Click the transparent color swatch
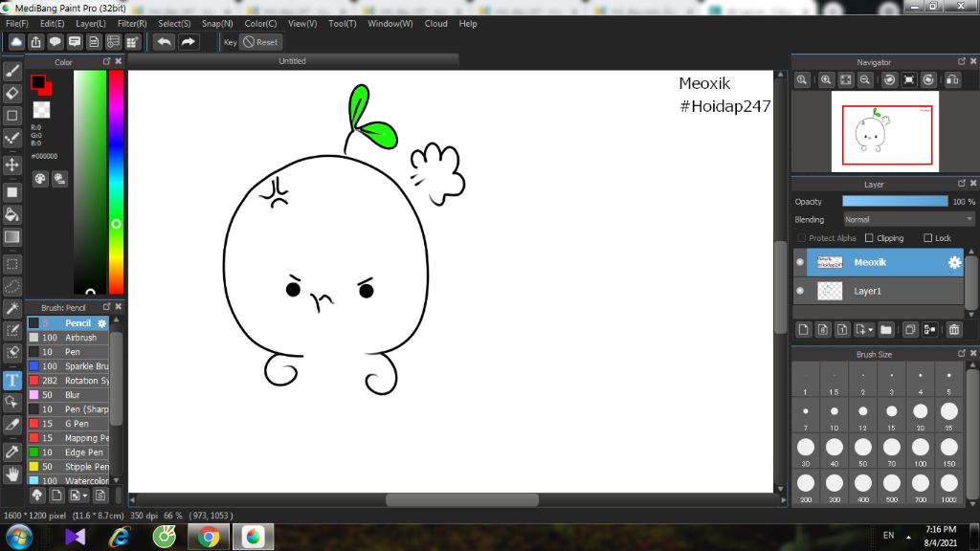This screenshot has height=551, width=980. point(41,110)
